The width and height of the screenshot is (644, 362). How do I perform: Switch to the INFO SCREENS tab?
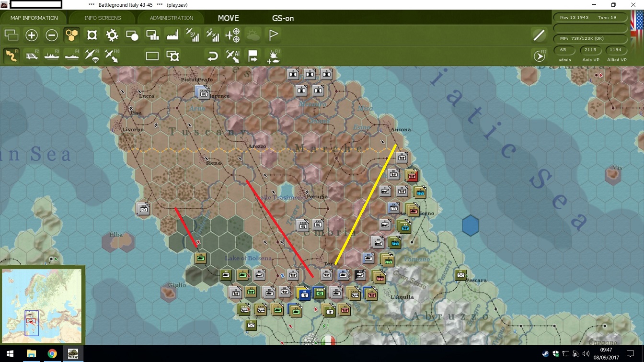click(x=103, y=18)
